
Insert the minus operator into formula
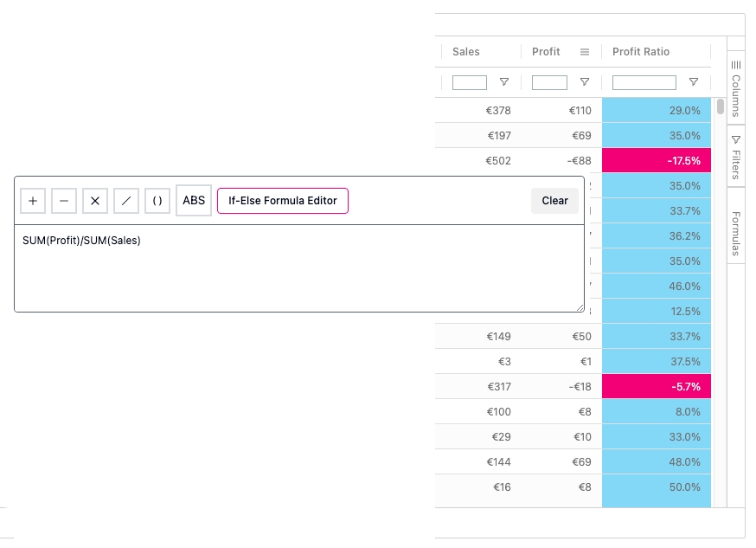64,201
